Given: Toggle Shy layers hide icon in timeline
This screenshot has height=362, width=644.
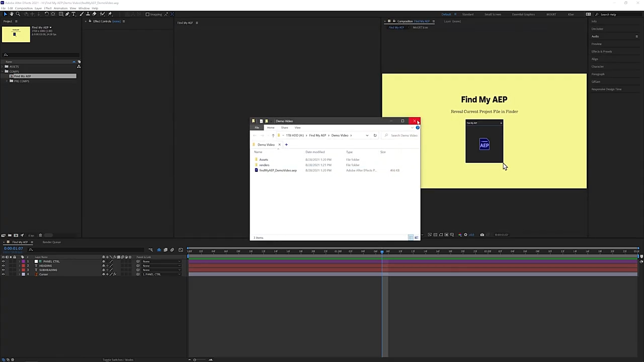Looking at the screenshot, I should click(x=158, y=250).
